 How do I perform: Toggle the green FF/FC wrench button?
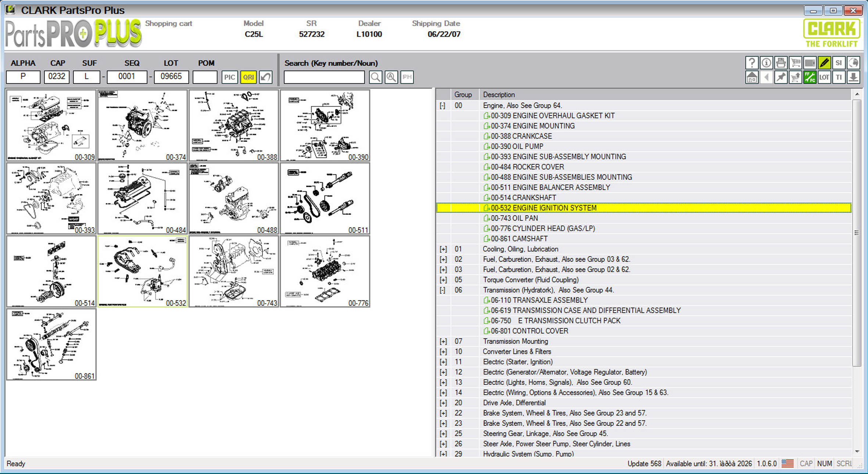tap(810, 77)
